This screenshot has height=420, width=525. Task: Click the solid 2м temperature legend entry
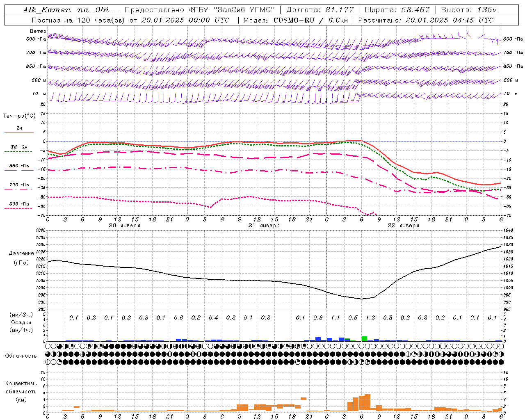19,130
